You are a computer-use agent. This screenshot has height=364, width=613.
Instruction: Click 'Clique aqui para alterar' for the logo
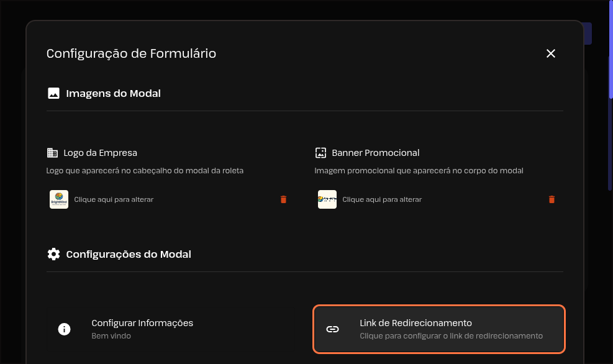114,199
